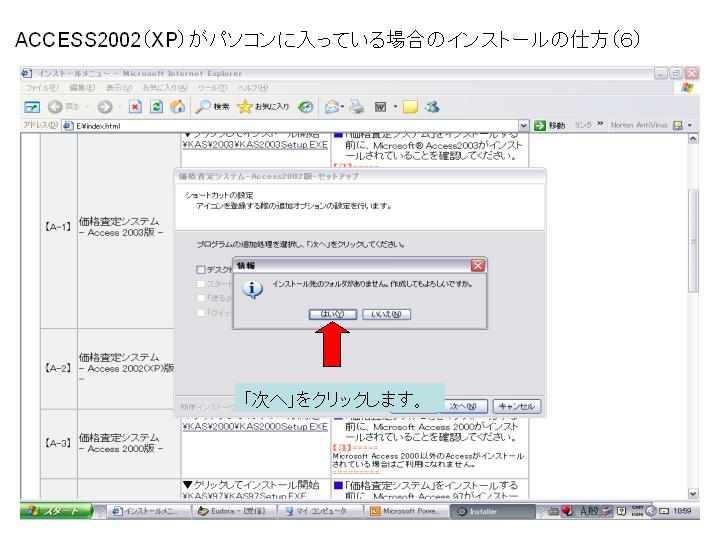Click the 【A-2】 row label
This screenshot has width=720, height=540.
point(58,368)
